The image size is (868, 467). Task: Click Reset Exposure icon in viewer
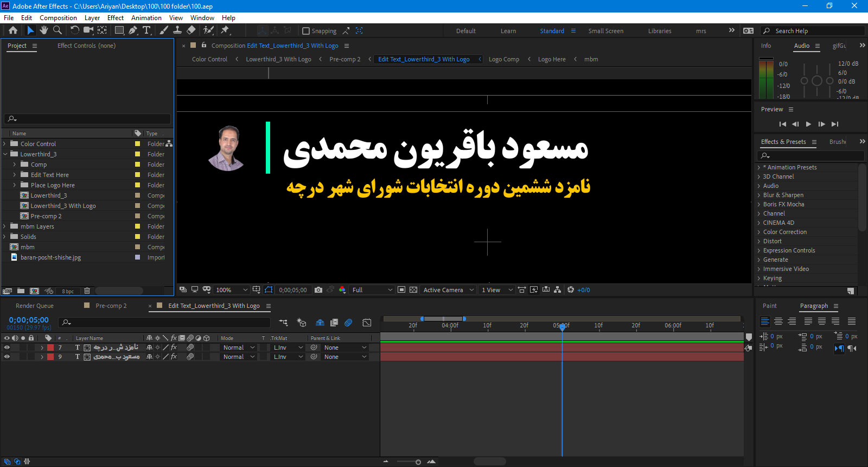pos(571,290)
